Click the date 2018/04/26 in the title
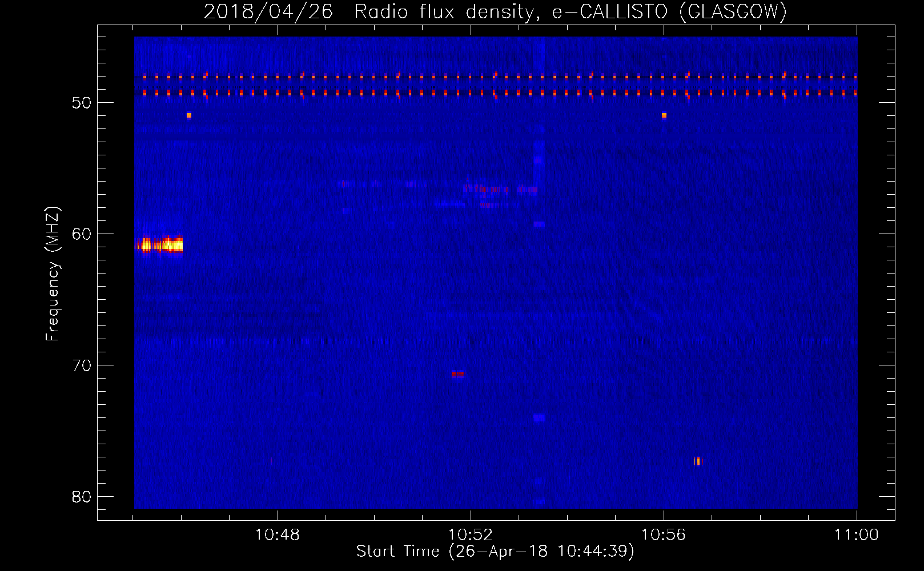924x571 pixels. pos(268,11)
